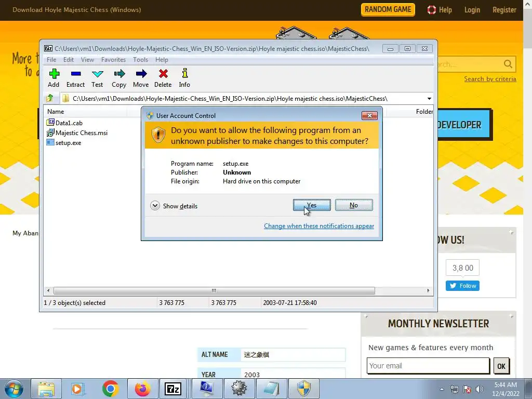Image resolution: width=532 pixels, height=399 pixels.
Task: Click the Login link on webpage
Action: [472, 10]
